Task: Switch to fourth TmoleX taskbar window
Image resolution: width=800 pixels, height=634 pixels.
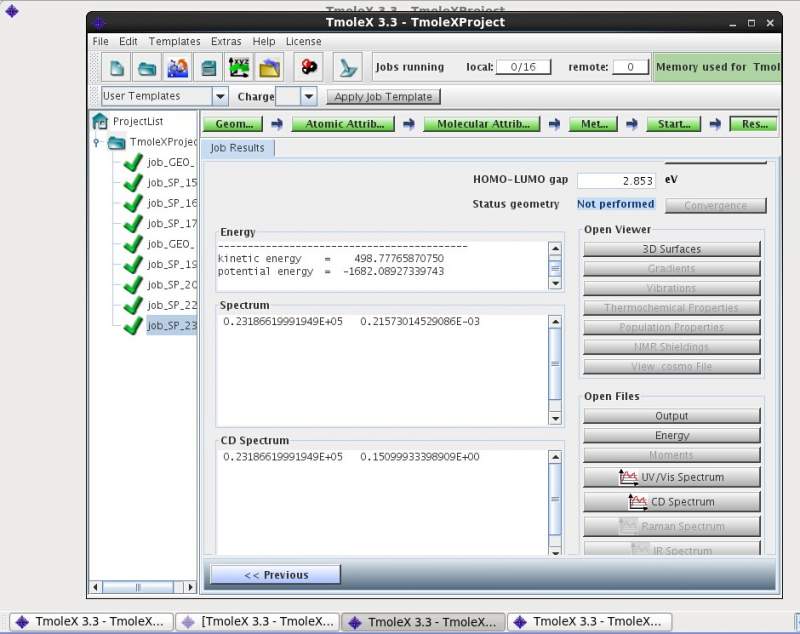Action: click(x=589, y=622)
